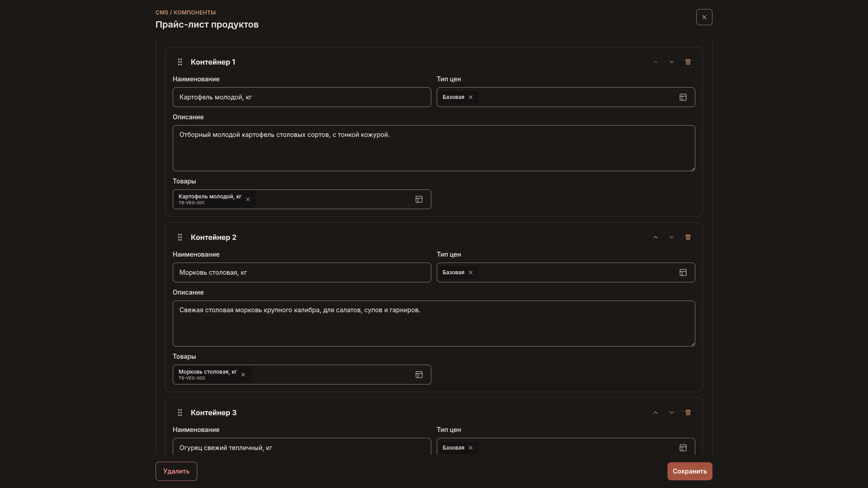This screenshot has height=488, width=868.
Task: Open Тип цен field in Контейнер 2
Action: click(565, 272)
